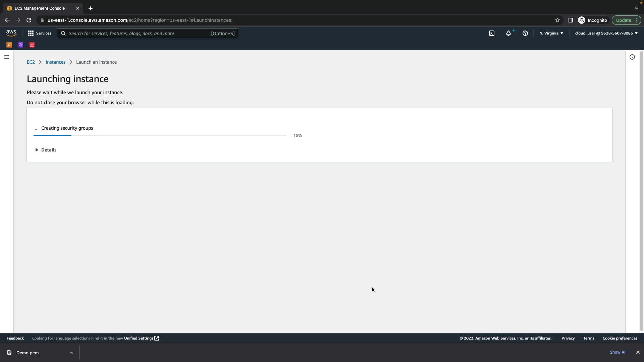
Task: Open Demo.pem download options chevron
Action: point(71,353)
